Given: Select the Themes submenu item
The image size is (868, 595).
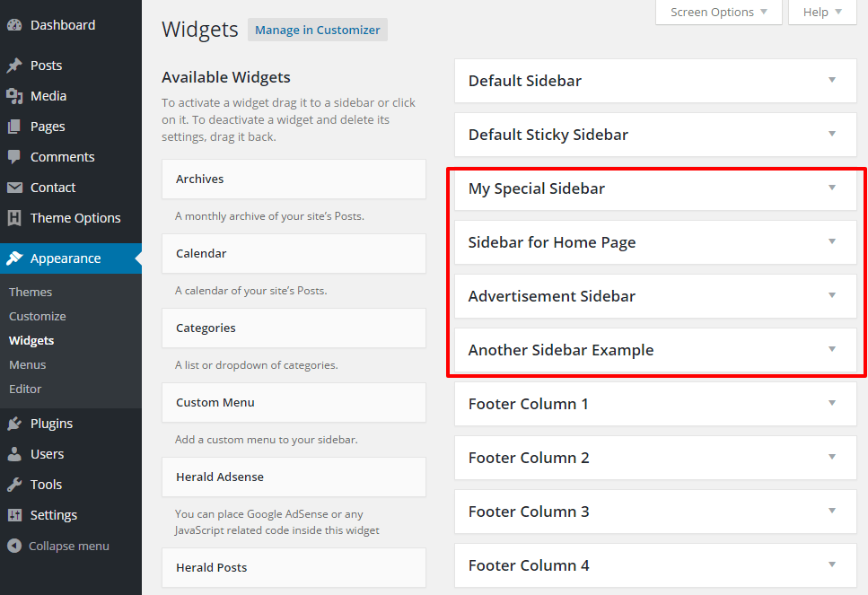Looking at the screenshot, I should [x=31, y=291].
